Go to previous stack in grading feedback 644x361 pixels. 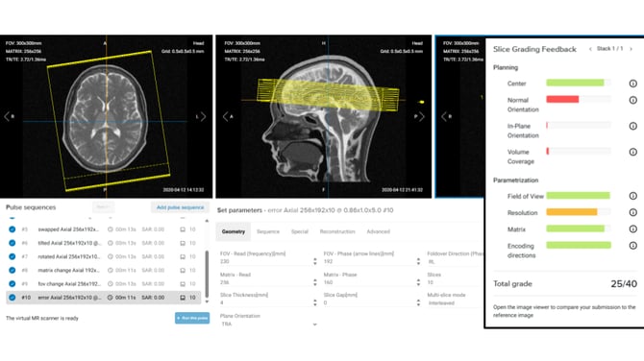[x=590, y=49]
